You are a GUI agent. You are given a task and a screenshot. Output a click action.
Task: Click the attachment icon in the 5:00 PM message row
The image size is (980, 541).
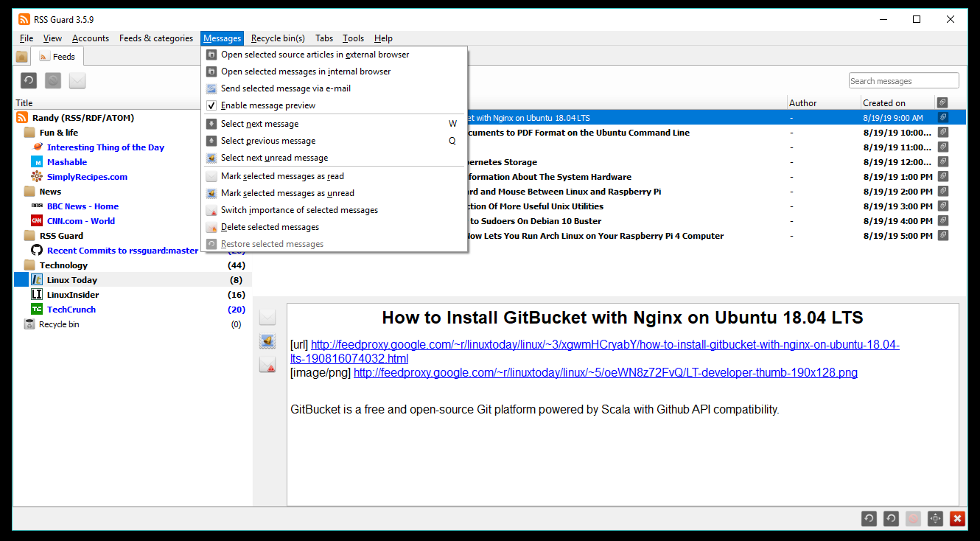[942, 235]
